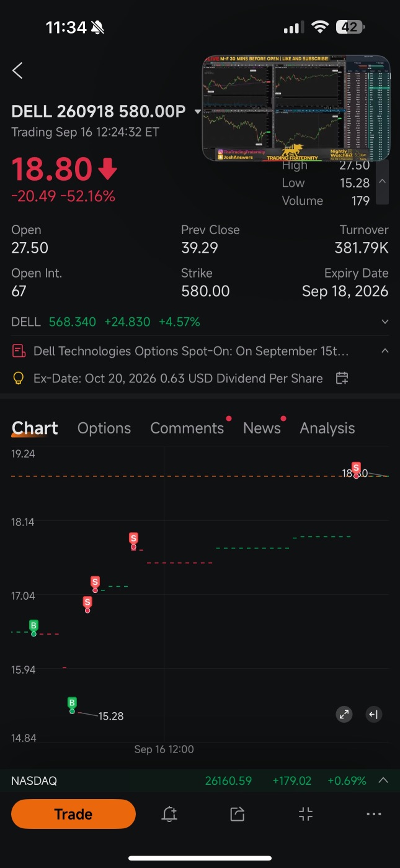Collapse the quote details panel chevron
Viewport: 400px width, 868px height.
tap(383, 182)
